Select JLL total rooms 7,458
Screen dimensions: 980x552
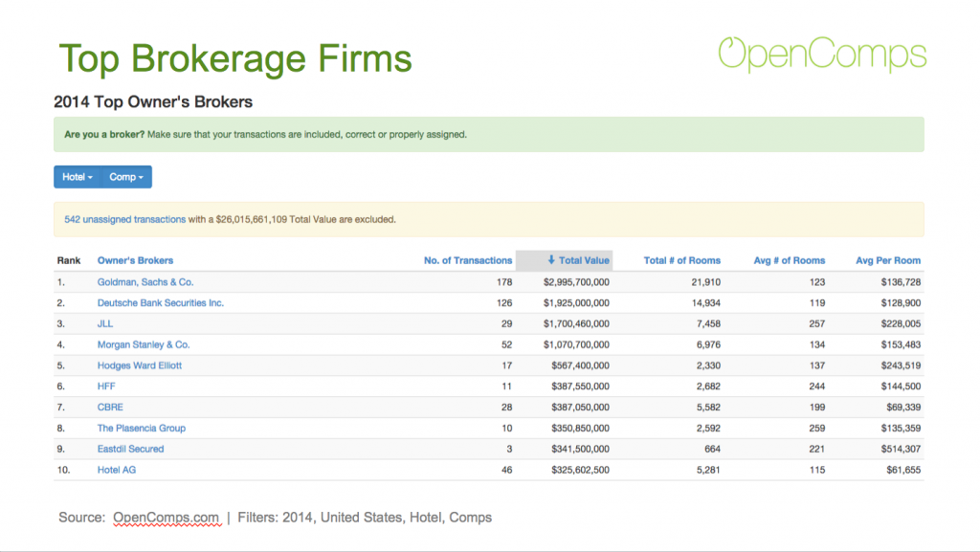click(x=709, y=323)
